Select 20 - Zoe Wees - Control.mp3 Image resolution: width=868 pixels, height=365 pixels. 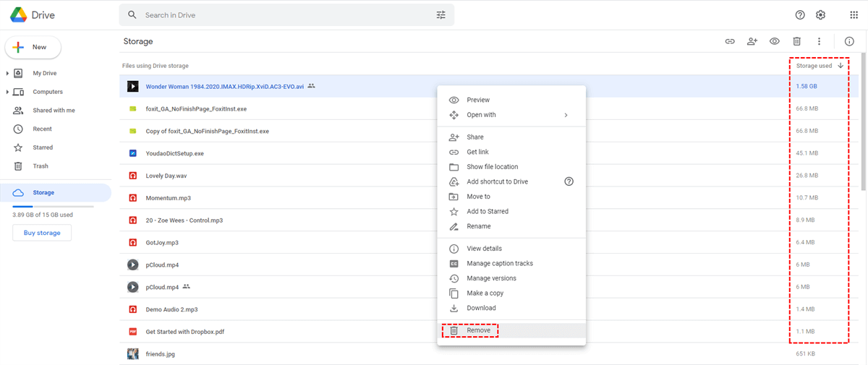(x=184, y=220)
